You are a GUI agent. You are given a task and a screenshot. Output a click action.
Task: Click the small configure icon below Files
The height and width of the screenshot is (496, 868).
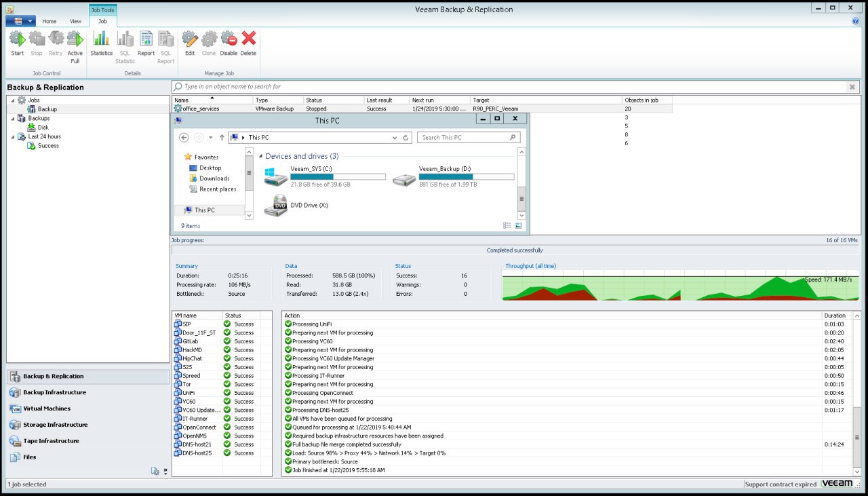[x=155, y=471]
